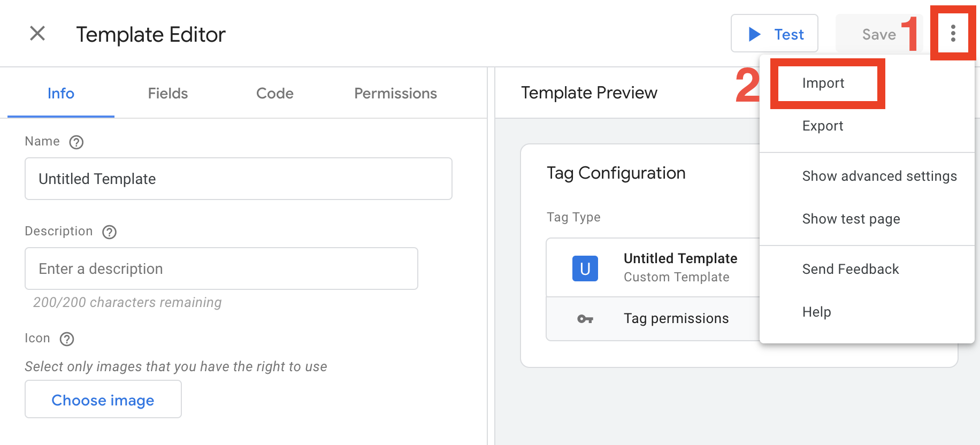Choose Export in the dropdown menu
980x445 pixels.
[823, 126]
